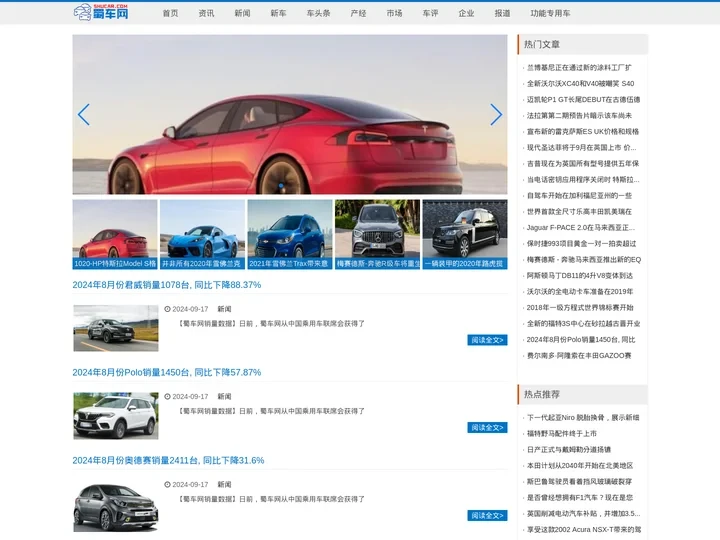720x540 pixels.
Task: Open 产经 navigation item
Action: 358,13
